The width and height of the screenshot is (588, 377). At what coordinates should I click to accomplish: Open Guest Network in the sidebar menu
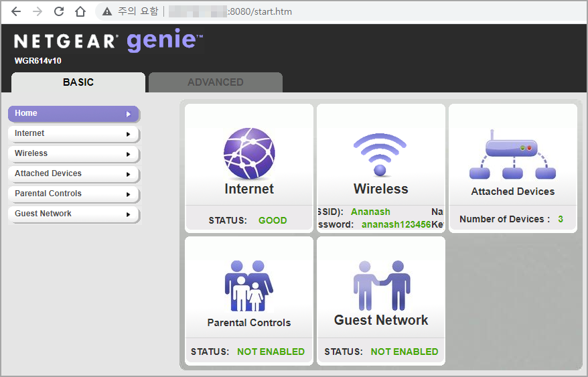coord(74,214)
